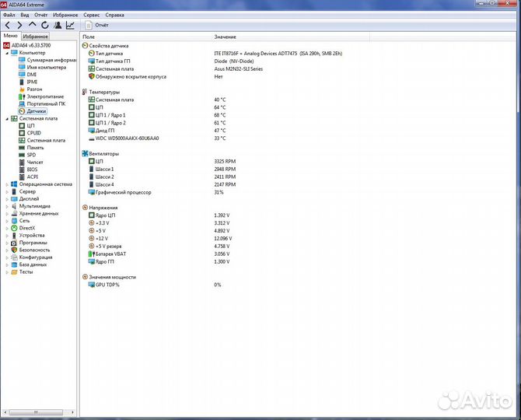Image resolution: width=521 pixels, height=420 pixels.
Task: Click the Back navigation arrow in toolbar
Action: coord(8,25)
